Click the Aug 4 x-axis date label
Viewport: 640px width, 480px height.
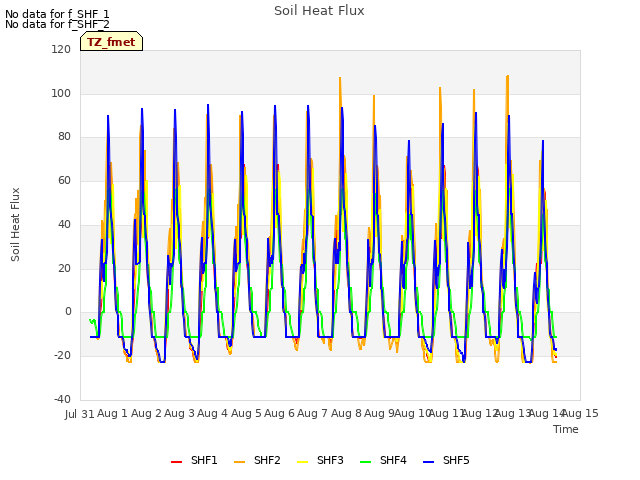coord(212,413)
